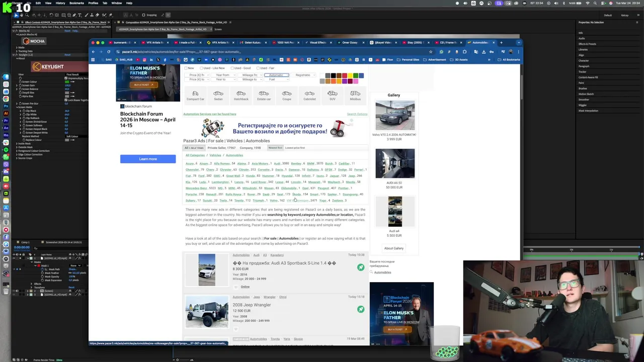
Task: Switch to the 1000 Volt browser tab
Action: 285,43
